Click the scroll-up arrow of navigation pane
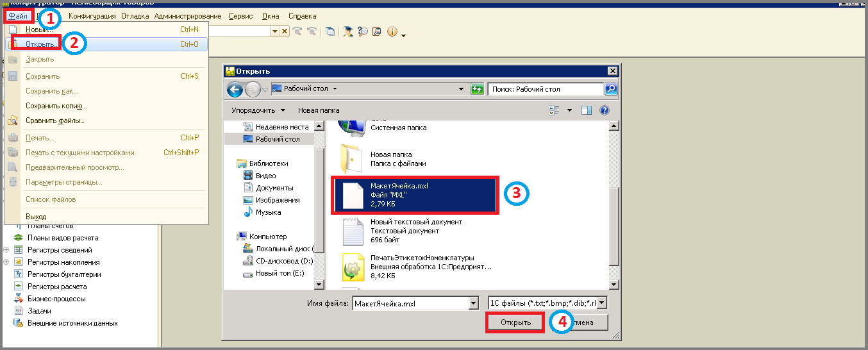This screenshot has width=868, height=350. coord(319,126)
